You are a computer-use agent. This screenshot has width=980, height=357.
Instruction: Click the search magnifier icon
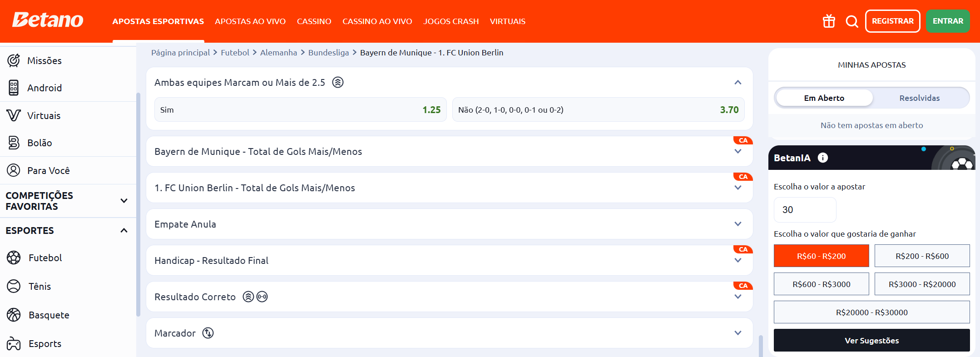852,21
